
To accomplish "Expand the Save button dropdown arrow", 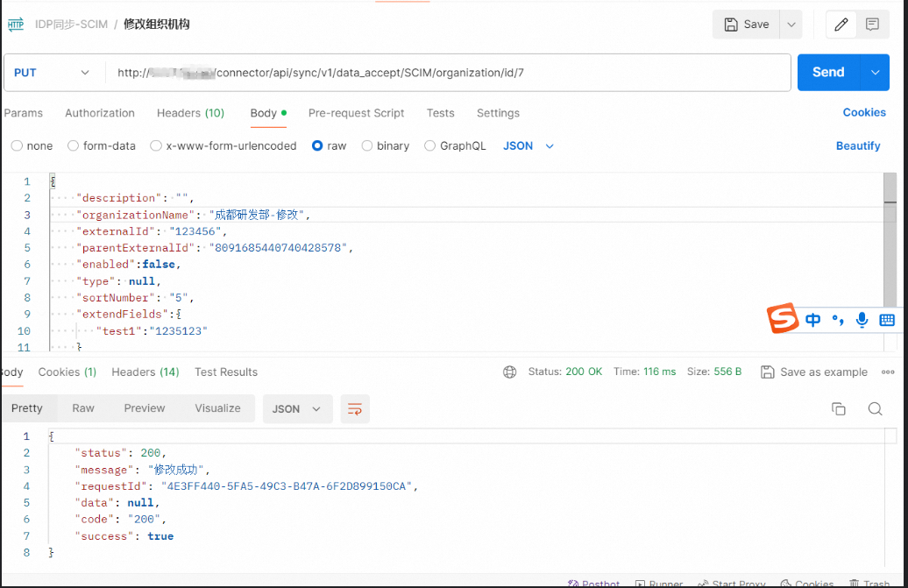I will (x=791, y=25).
